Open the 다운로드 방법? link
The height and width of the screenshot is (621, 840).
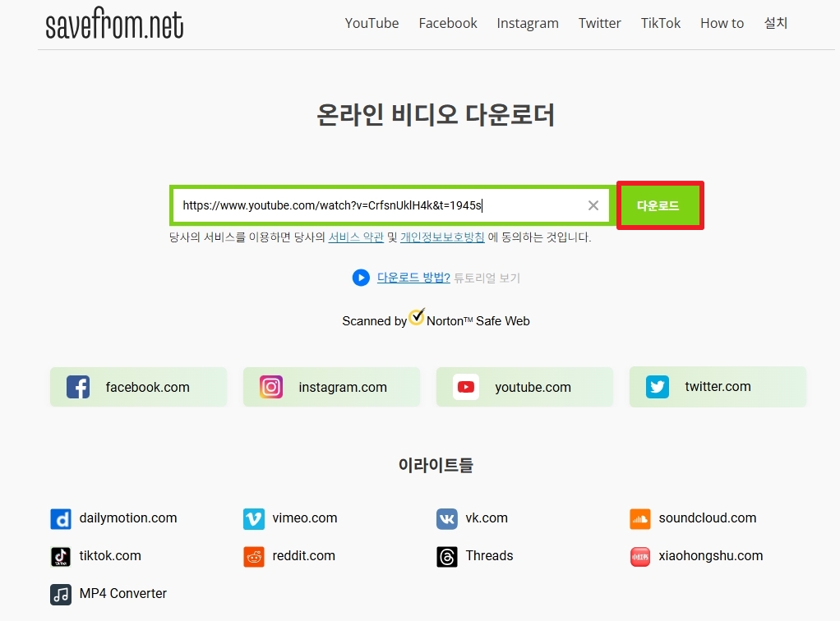[413, 278]
